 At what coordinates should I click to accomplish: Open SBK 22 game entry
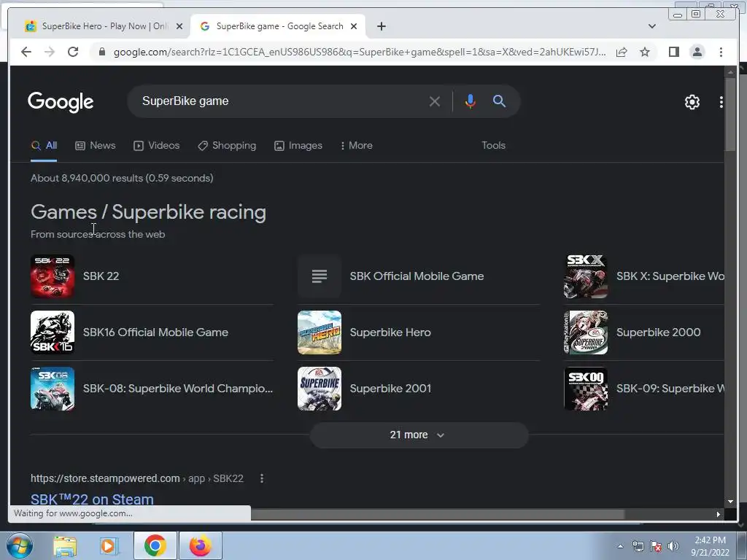[x=101, y=276]
